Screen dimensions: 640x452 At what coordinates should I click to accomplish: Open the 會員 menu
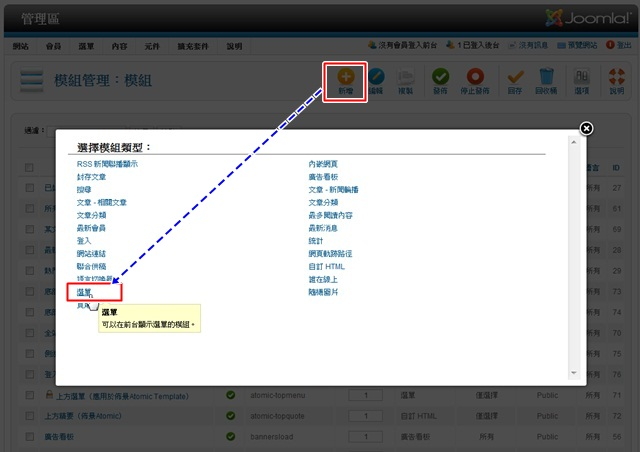coord(53,46)
